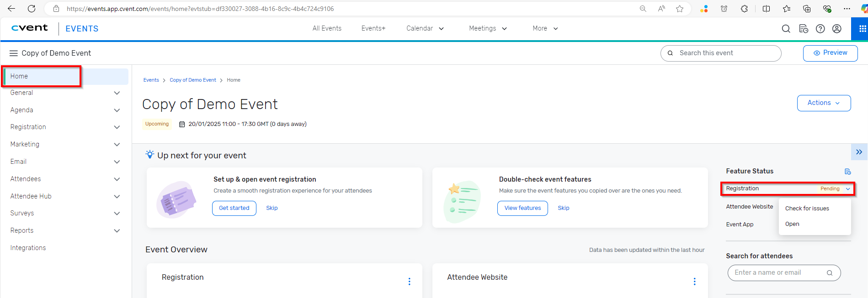
Task: Expand the Marketing sidebar section
Action: [x=117, y=145]
